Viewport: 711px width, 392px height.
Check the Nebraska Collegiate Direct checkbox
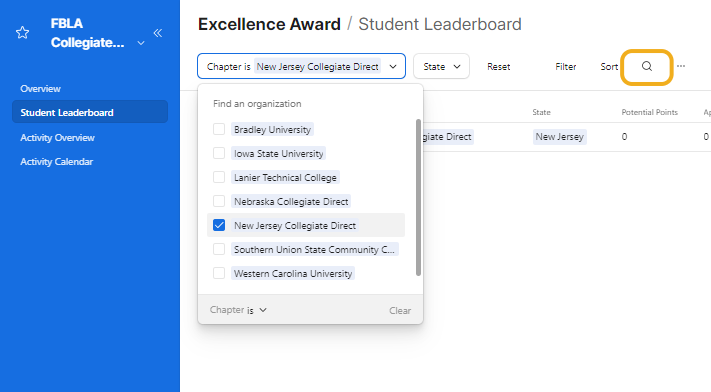click(x=219, y=201)
